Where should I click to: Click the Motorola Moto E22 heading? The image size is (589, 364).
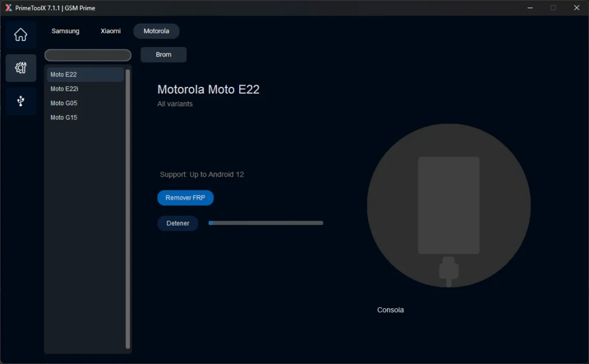208,89
